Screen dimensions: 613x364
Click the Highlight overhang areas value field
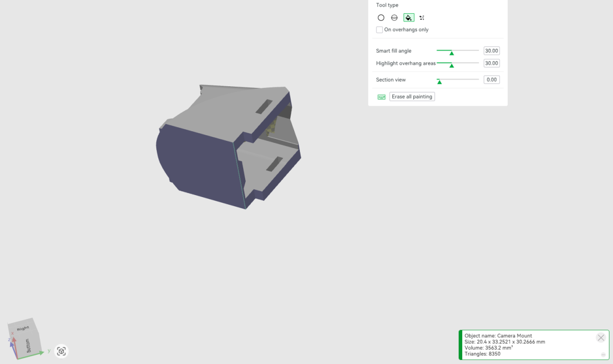click(x=491, y=63)
